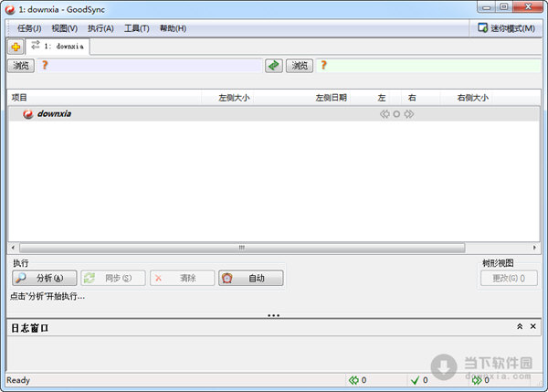The image size is (548, 392).
Task: Select the downxia row in the list
Action: coord(274,114)
